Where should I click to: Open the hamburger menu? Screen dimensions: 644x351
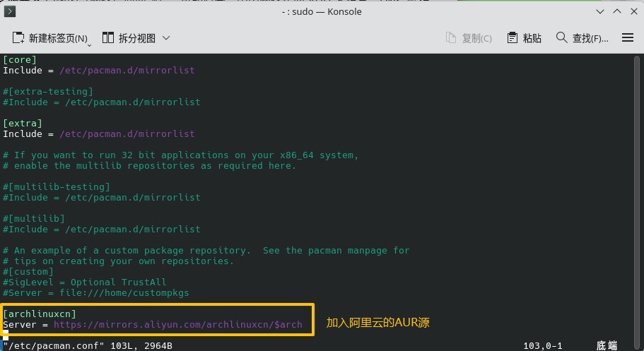click(x=627, y=38)
